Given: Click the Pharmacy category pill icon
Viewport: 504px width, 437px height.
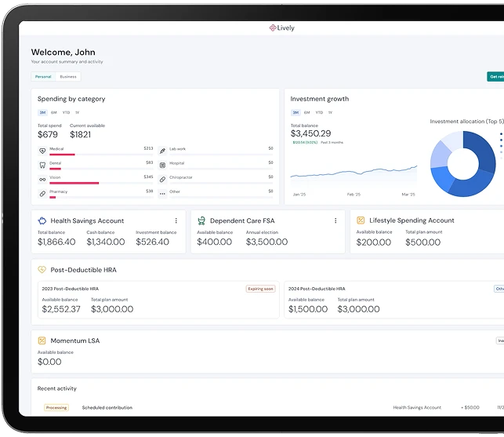Looking at the screenshot, I should (x=42, y=194).
